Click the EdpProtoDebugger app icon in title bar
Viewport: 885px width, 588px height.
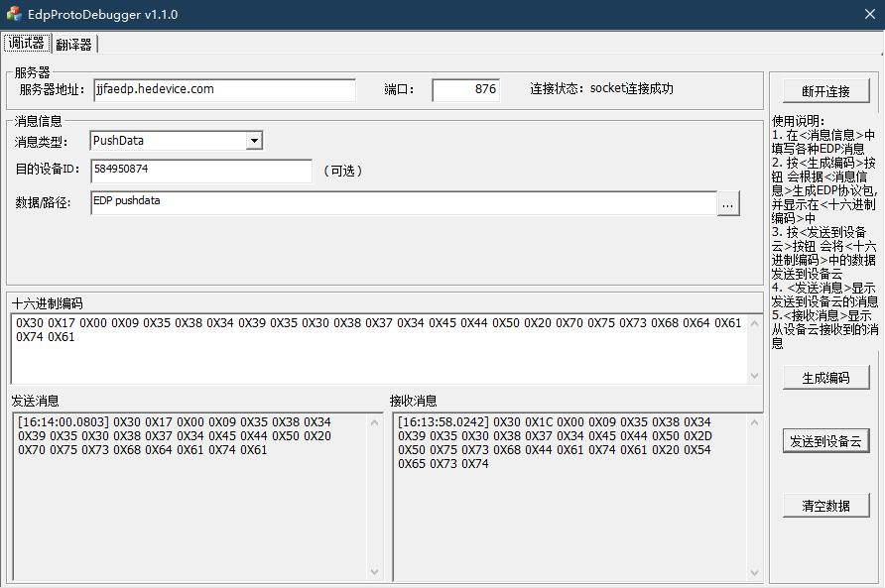[x=14, y=14]
